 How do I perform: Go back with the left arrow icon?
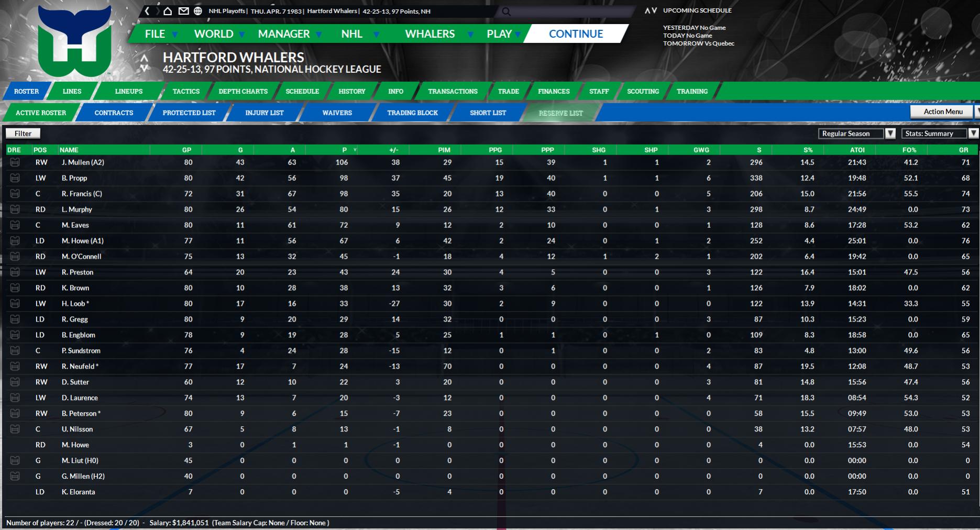click(148, 11)
